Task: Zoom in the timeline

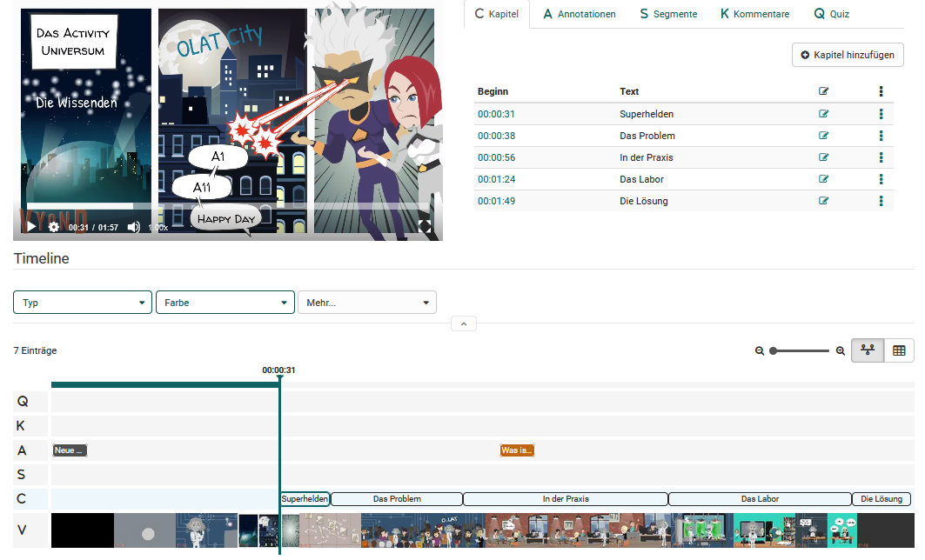Action: pos(841,350)
